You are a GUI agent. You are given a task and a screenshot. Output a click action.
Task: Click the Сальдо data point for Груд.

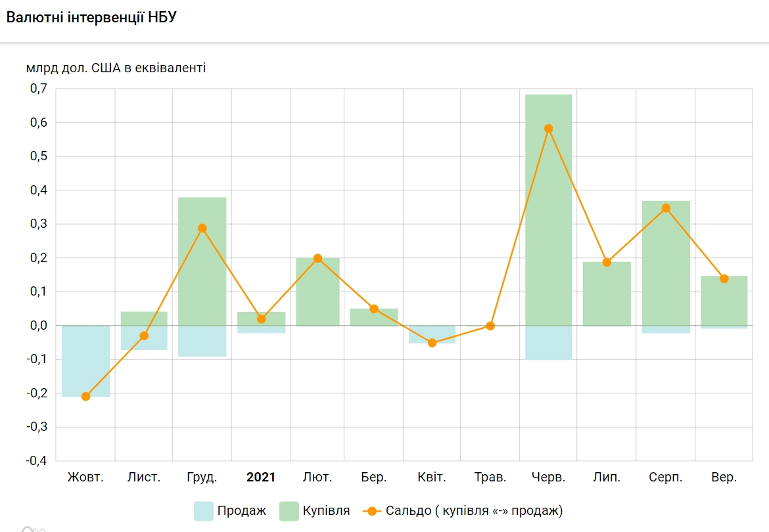(202, 229)
